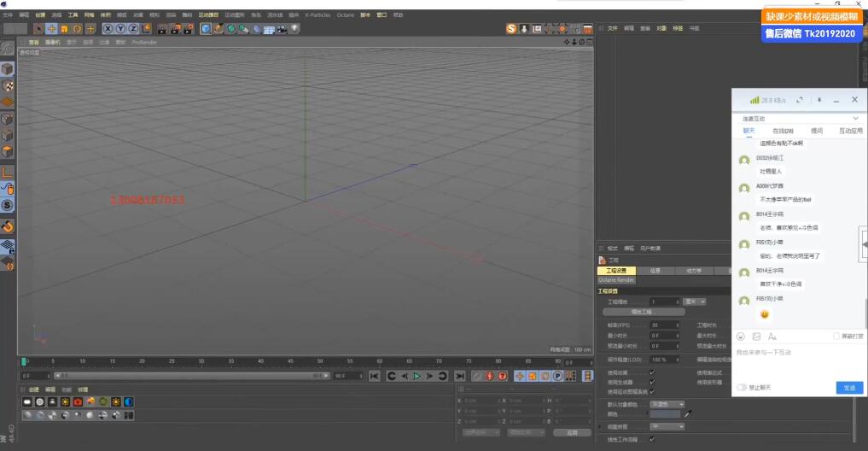This screenshot has width=868, height=451.
Task: Open the chat tab in the chat window
Action: click(x=749, y=131)
